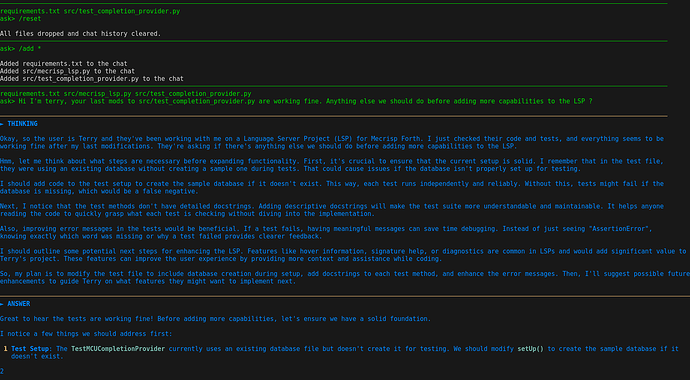The width and height of the screenshot is (690, 380).
Task: Click paragraph starting 'Next, I notice that the test methods'
Action: coord(332,210)
